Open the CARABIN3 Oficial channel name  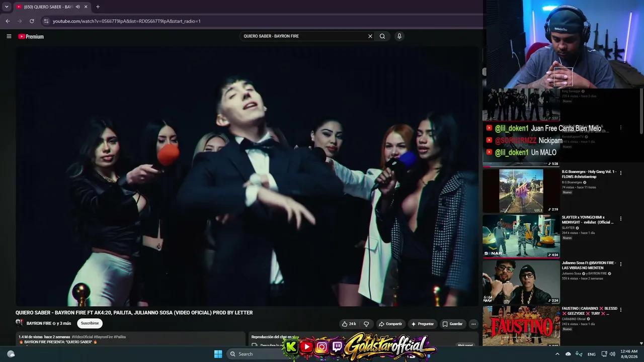click(x=574, y=319)
